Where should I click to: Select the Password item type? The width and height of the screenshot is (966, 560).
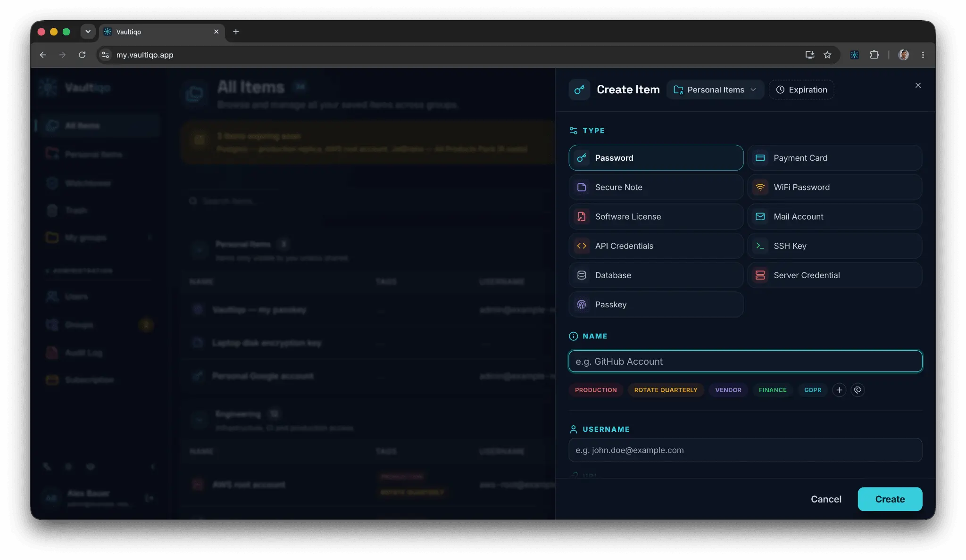(656, 158)
